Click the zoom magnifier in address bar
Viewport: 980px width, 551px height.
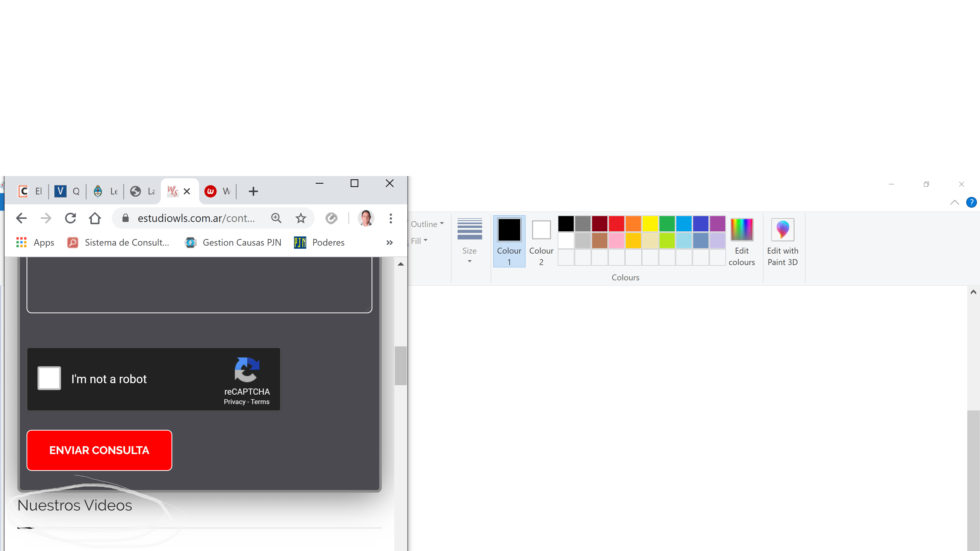tap(276, 218)
